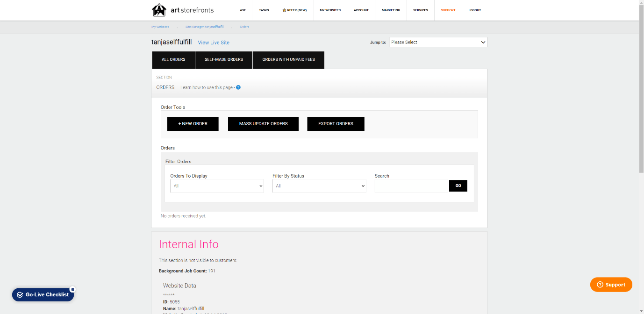644x314 pixels.
Task: Switch to the Self-Made Orders tab
Action: 224,60
